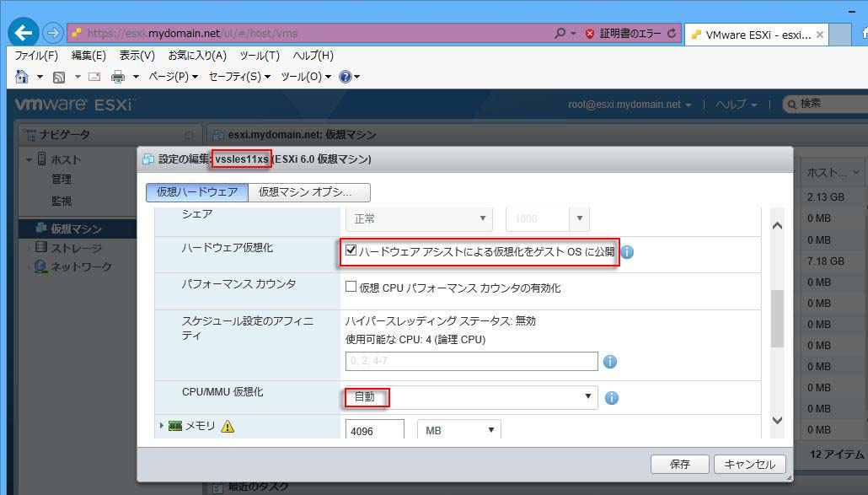Open the ページ(P) toolbar dropdown
The image size is (868, 495).
click(173, 77)
